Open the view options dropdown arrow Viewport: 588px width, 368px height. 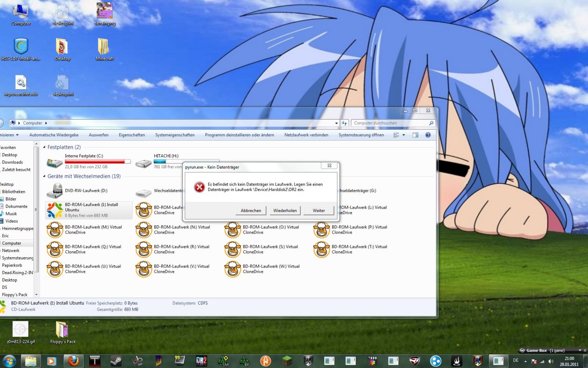[x=404, y=135]
